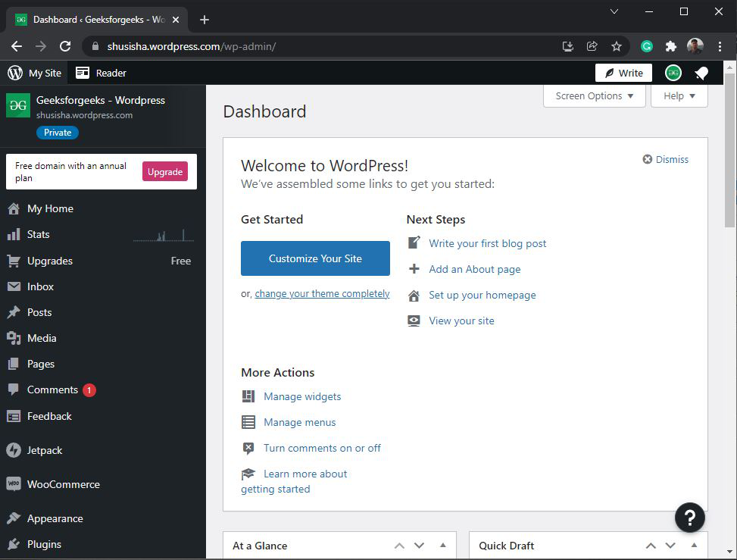Click the pencil icon beside first blog post
The height and width of the screenshot is (560, 737).
coord(414,242)
